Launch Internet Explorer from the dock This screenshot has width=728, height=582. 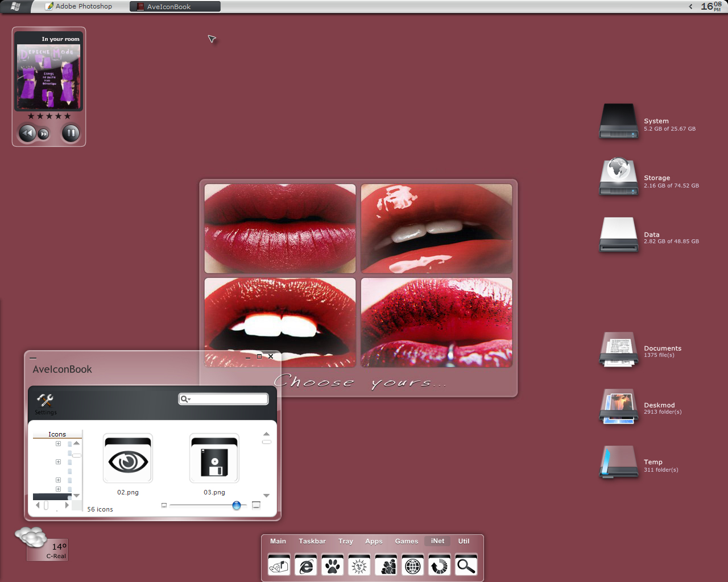305,565
